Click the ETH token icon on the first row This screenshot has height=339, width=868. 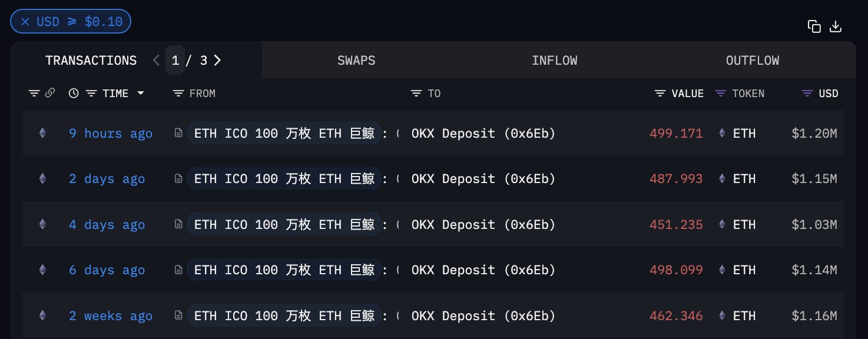pyautogui.click(x=722, y=133)
